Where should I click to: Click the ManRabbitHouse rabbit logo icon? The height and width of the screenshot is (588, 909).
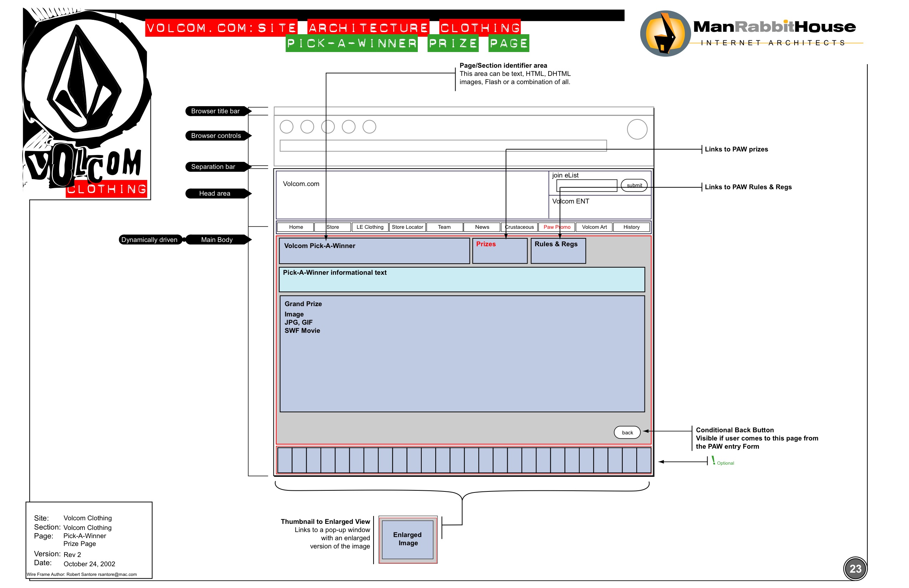click(x=665, y=33)
